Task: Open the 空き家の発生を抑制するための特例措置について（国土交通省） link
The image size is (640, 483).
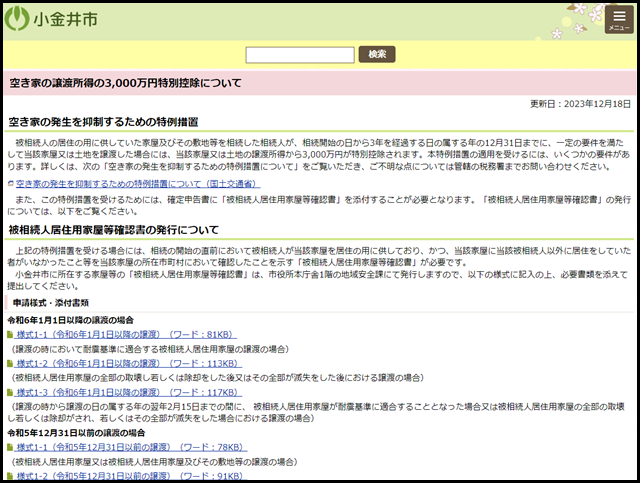Action: [x=137, y=185]
